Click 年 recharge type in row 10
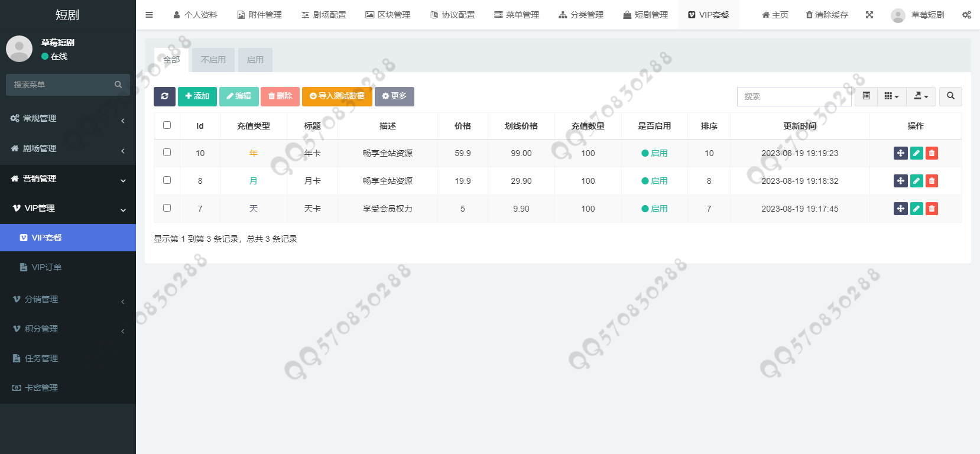The width and height of the screenshot is (980, 454). [x=254, y=153]
